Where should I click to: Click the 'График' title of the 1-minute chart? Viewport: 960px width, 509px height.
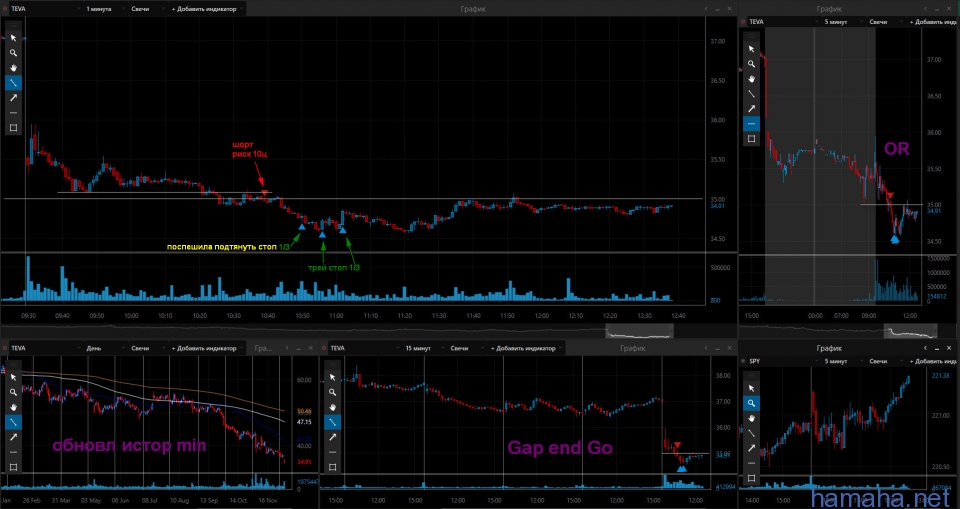473,9
